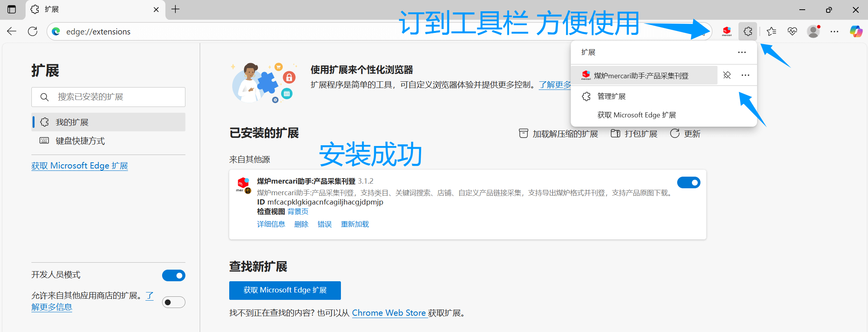Screen dimensions: 868x332
Task: Enable extensions from other stores toggle
Action: 174,302
